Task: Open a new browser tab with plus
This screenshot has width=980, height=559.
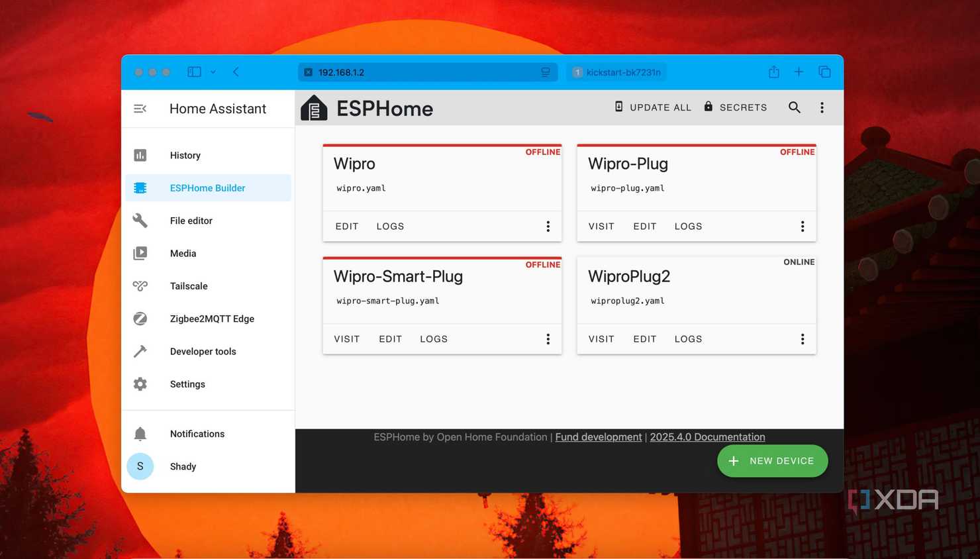Action: click(799, 72)
